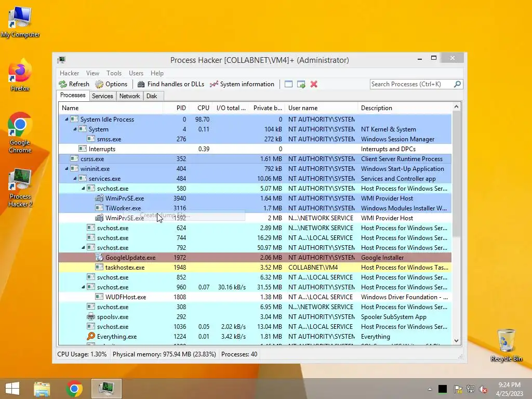Sort by the Name column header
This screenshot has height=399, width=532.
[x=111, y=108]
